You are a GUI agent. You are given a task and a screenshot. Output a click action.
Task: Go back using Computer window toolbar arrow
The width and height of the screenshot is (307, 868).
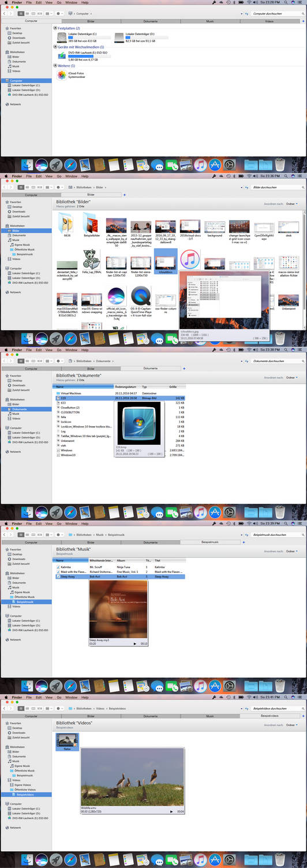click(5, 13)
